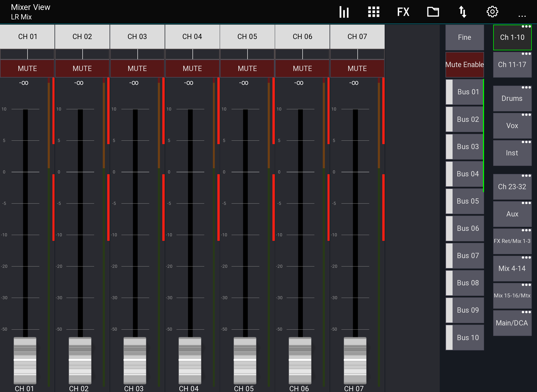Screen dimensions: 537x392
Task: Mute channel CH 07
Action: [x=357, y=69]
